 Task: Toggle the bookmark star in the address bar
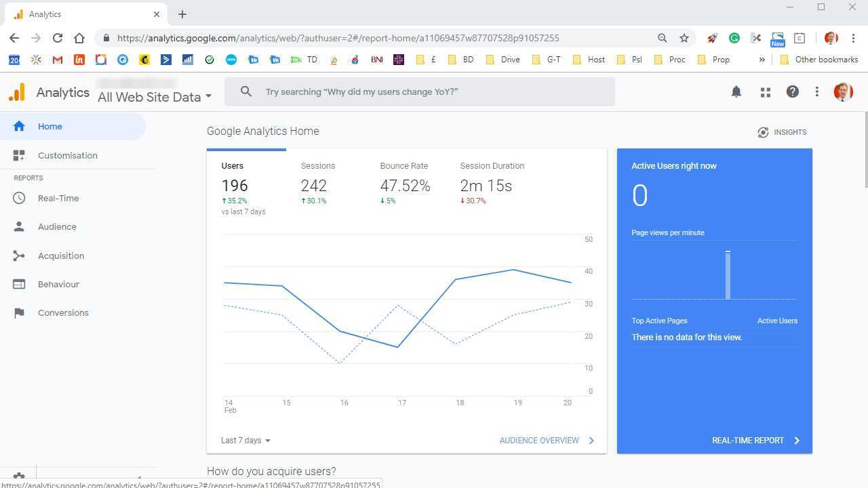click(684, 38)
